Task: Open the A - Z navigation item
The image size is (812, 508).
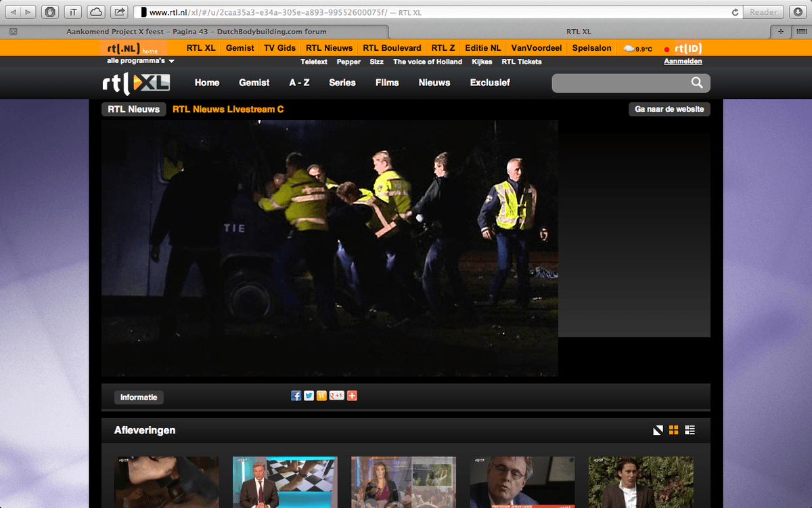Action: [x=299, y=83]
